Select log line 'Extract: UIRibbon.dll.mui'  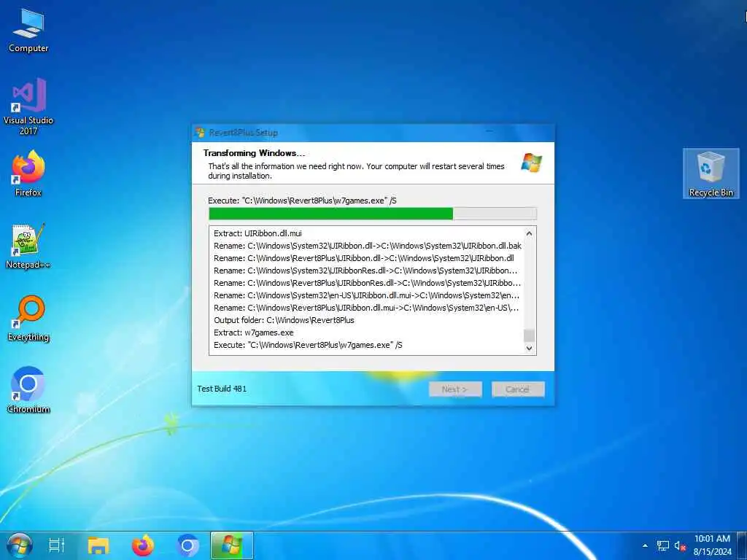point(258,233)
